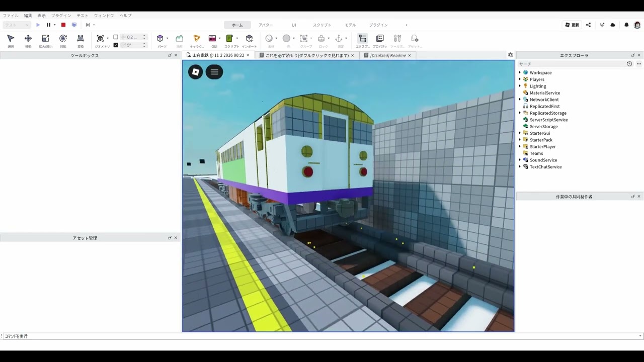This screenshot has height=362, width=644.
Task: Click the 更新 (Update) button
Action: (x=572, y=25)
